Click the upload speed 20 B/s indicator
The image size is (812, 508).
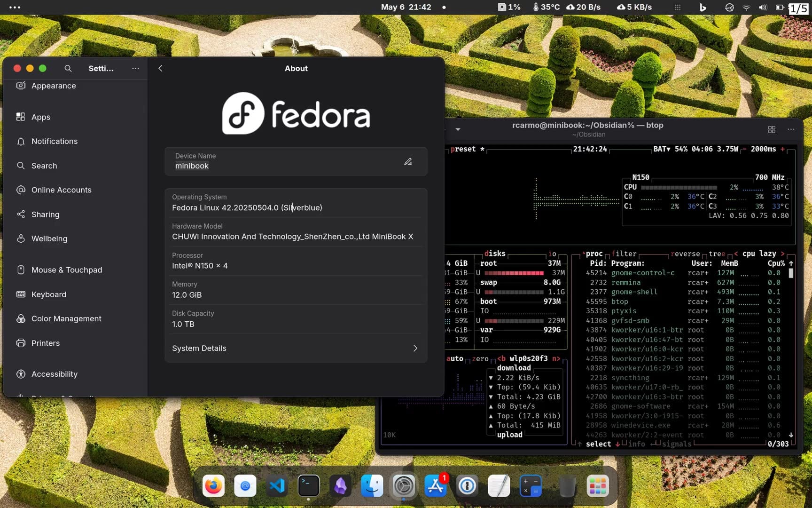click(x=583, y=7)
